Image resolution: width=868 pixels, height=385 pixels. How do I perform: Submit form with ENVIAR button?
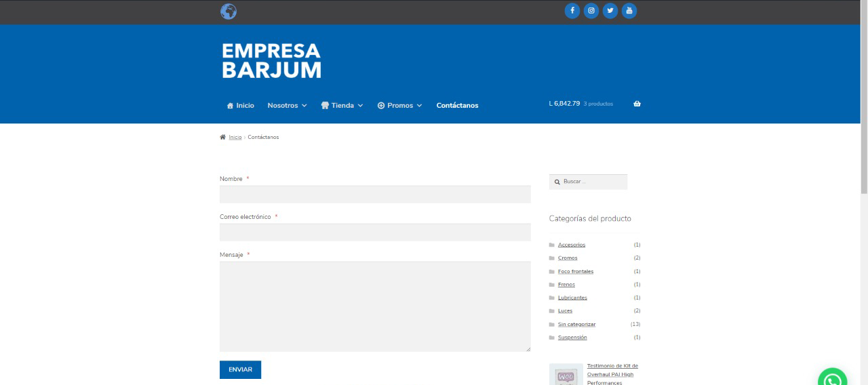240,369
